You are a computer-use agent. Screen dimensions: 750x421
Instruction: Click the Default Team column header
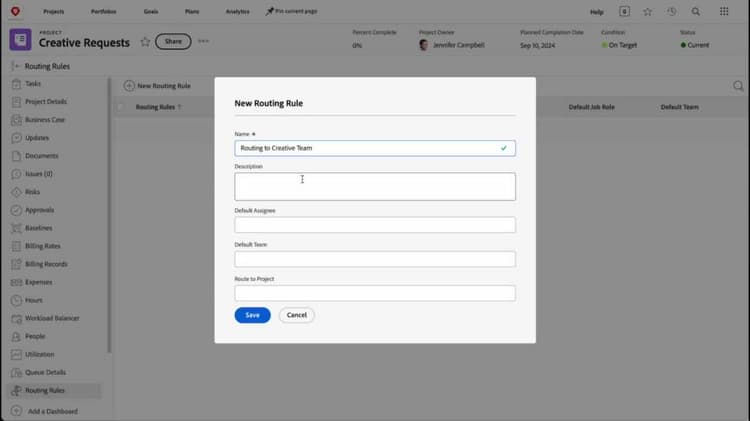pos(679,107)
